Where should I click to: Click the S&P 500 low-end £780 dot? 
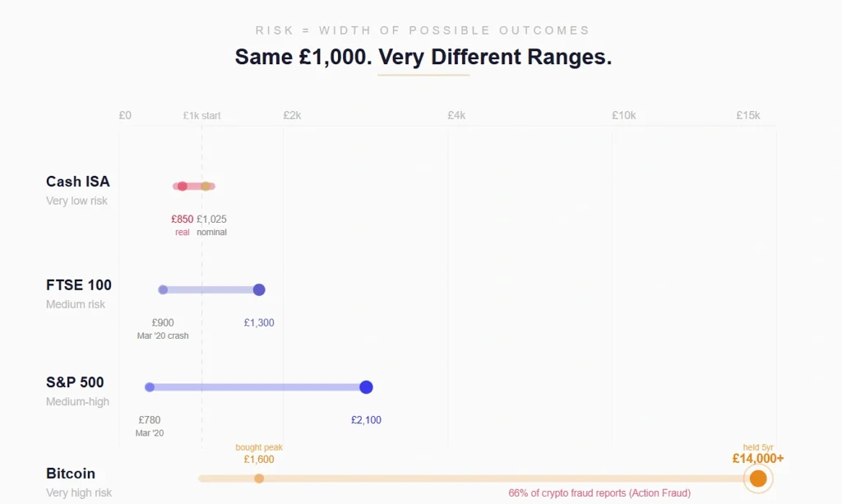(x=150, y=387)
